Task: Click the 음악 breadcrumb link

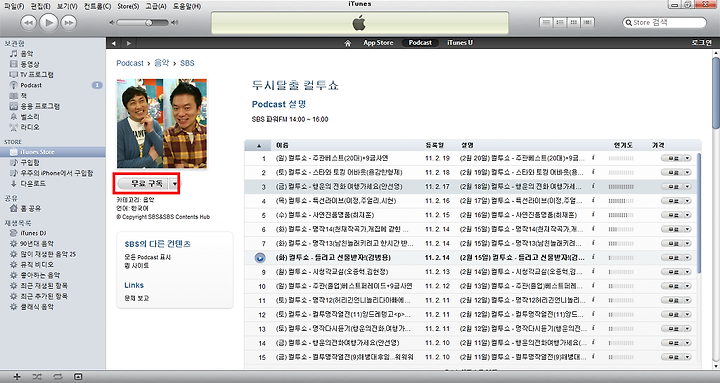Action: pyautogui.click(x=162, y=63)
